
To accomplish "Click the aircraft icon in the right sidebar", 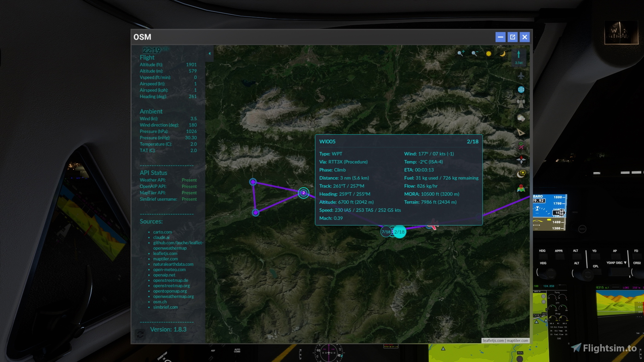I will point(521,75).
